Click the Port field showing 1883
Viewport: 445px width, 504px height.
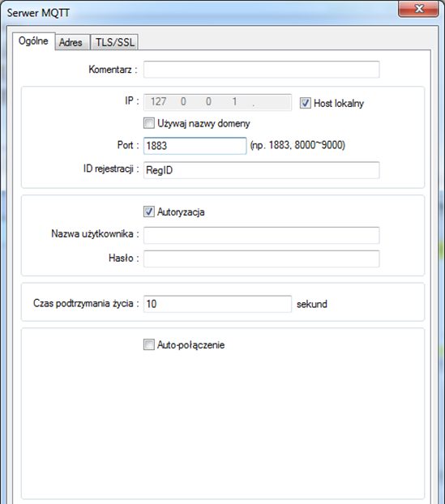tap(195, 146)
